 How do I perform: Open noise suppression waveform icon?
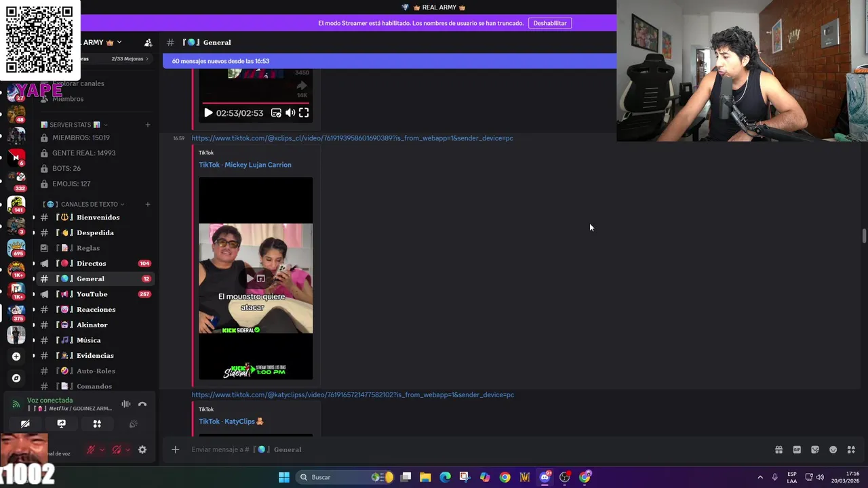(x=126, y=405)
